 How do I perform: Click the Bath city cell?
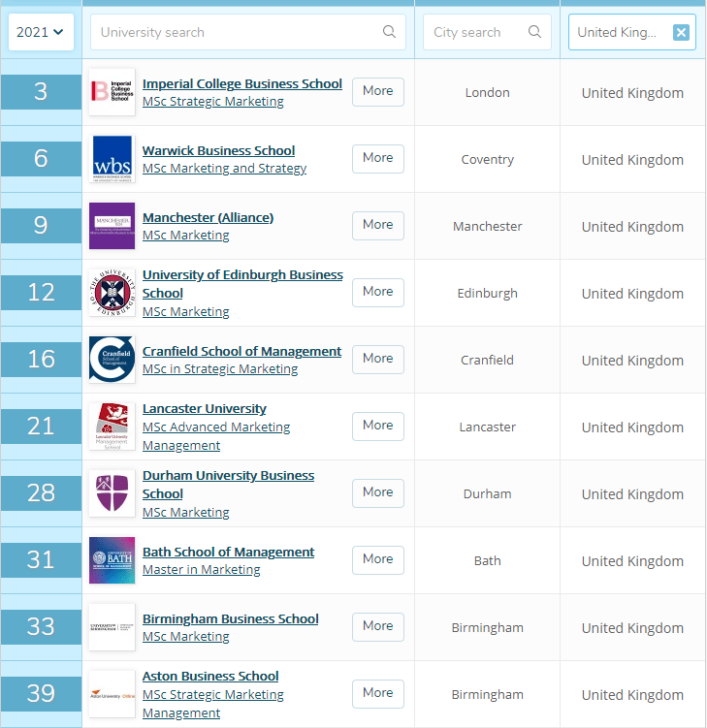coord(487,560)
